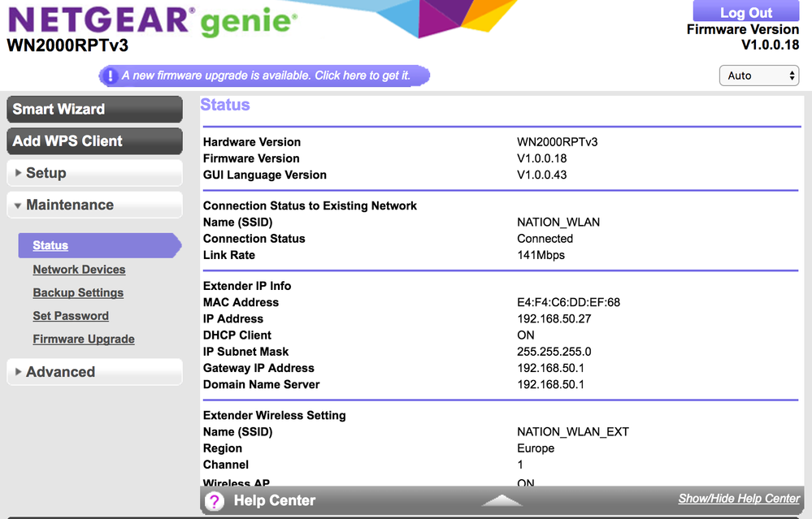Click the Status page heading
Image resolution: width=812 pixels, height=519 pixels.
point(225,105)
